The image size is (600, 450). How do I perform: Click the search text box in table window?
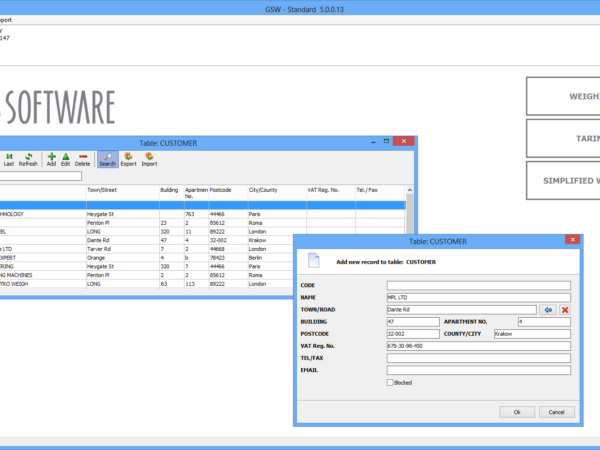[40, 176]
